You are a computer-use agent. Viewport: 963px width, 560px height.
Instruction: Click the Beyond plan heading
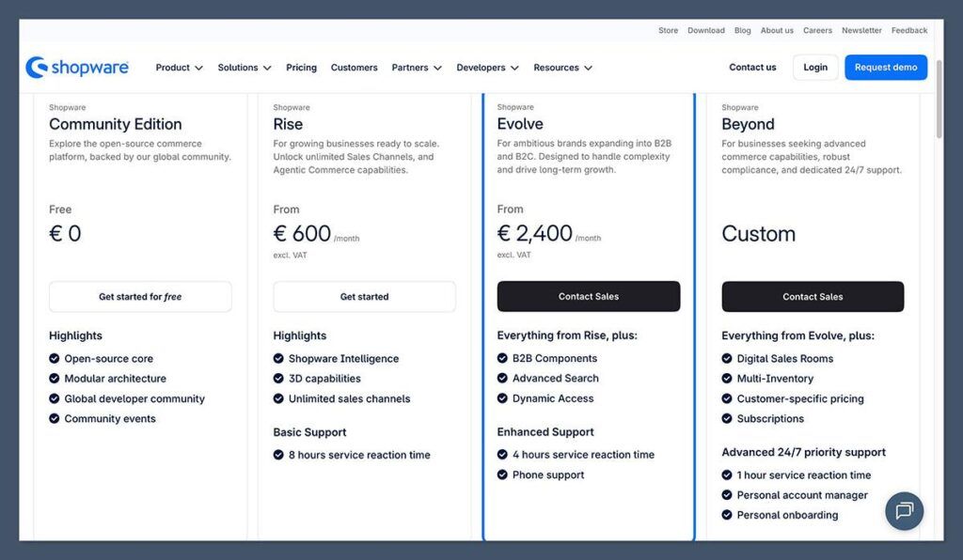click(748, 124)
